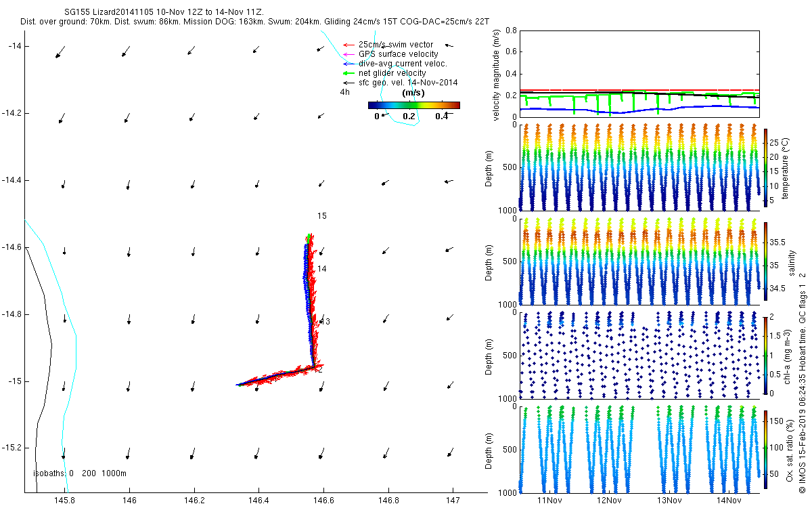The width and height of the screenshot is (812, 508).
Task: Click the magenta GPS surface velocity arrow
Action: point(348,54)
